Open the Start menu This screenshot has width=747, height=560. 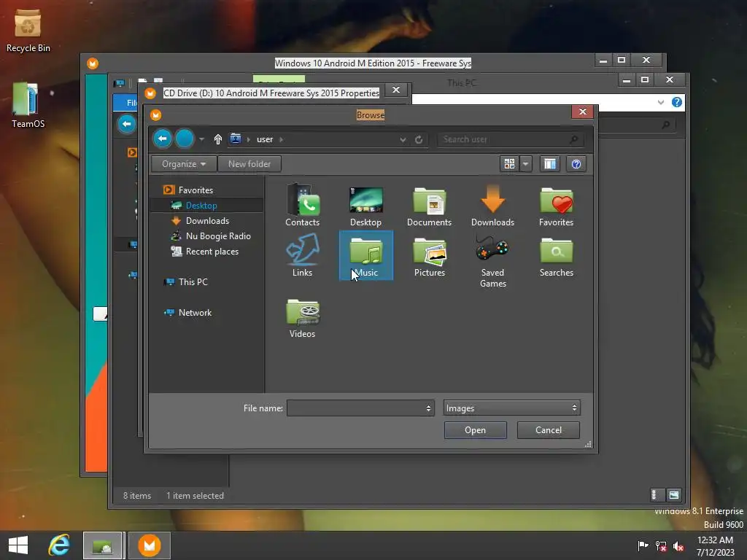18,545
